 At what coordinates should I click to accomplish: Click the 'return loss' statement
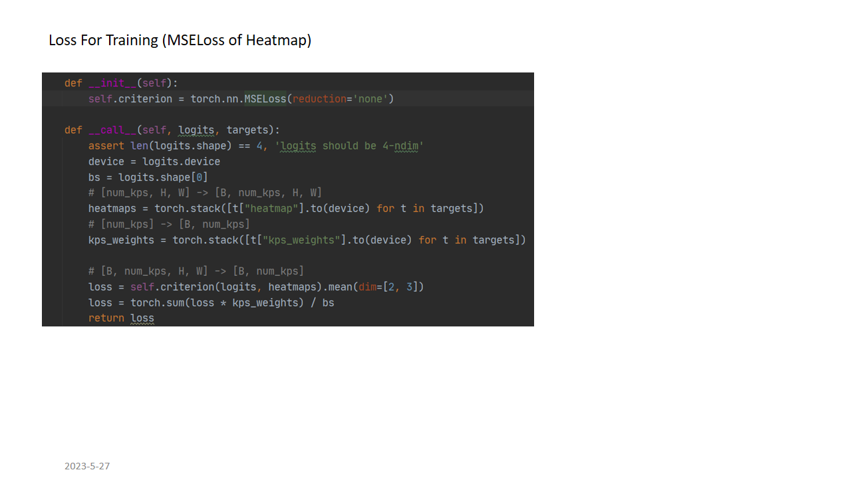click(121, 318)
